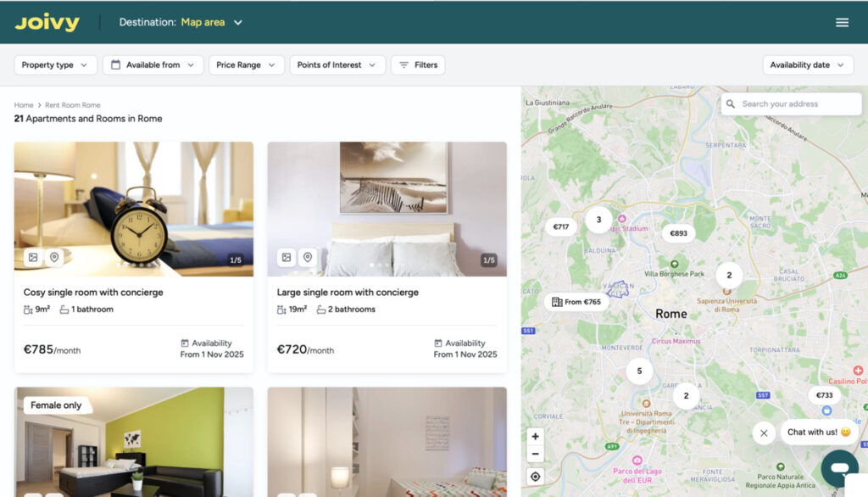
Task: Open the cluster of 2 near Università Roma Tre
Action: (686, 395)
